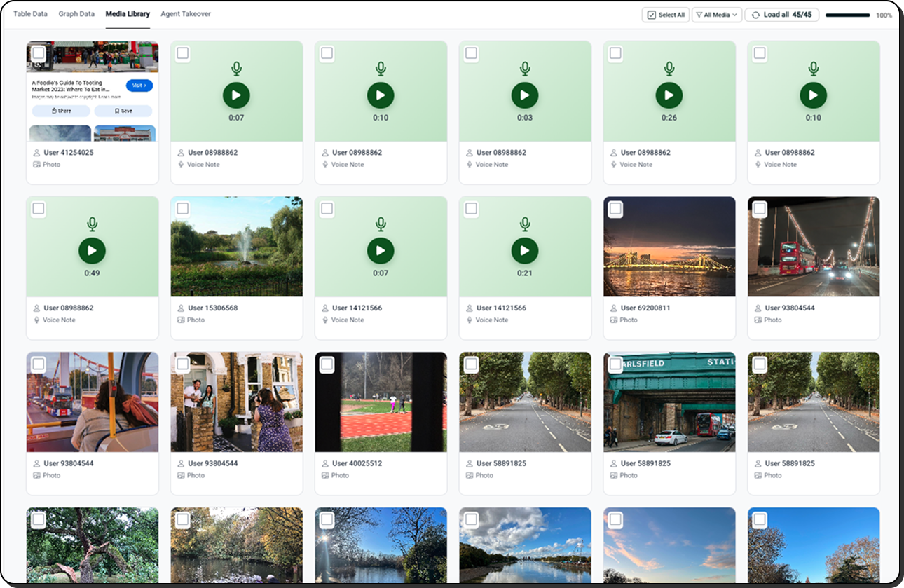The height and width of the screenshot is (588, 904).
Task: Click the photo icon under User 69200811
Action: point(614,320)
